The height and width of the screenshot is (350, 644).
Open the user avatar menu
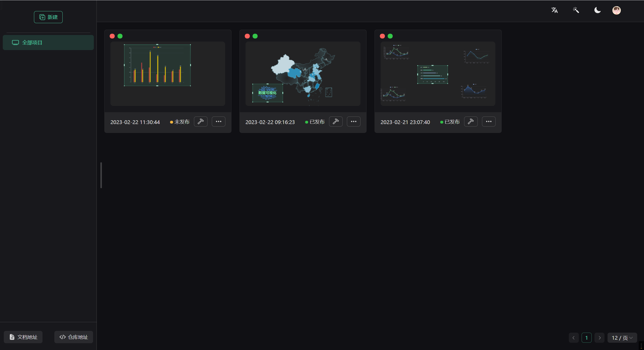(616, 10)
